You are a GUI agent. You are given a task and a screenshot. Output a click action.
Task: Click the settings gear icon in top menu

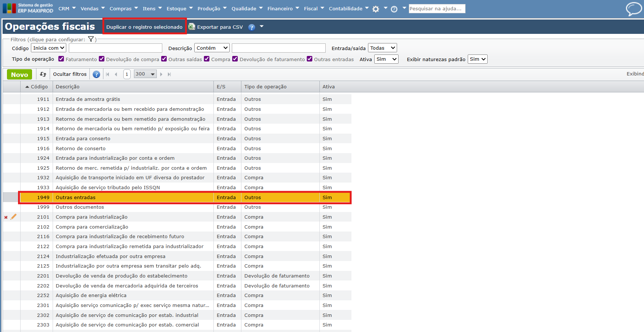coord(375,9)
